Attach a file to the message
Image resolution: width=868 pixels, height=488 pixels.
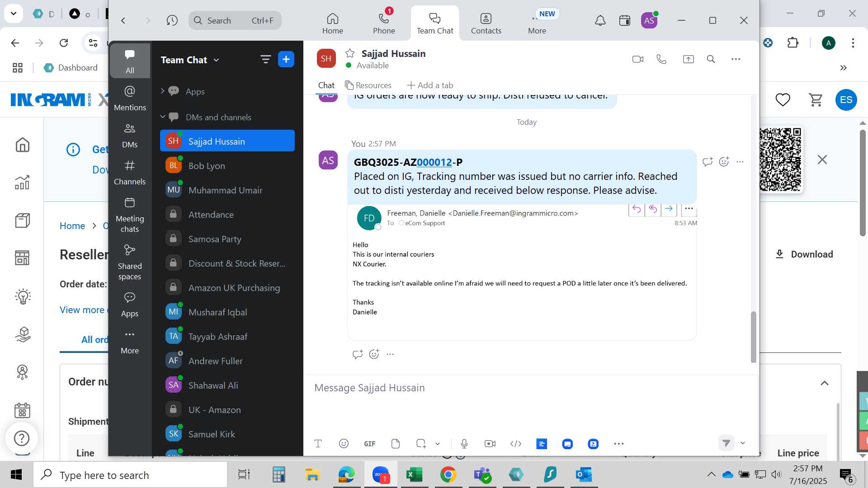396,444
